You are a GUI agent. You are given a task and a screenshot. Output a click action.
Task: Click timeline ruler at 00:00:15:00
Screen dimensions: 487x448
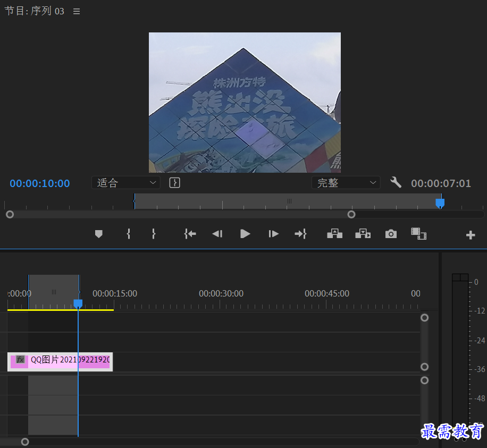[115, 293]
